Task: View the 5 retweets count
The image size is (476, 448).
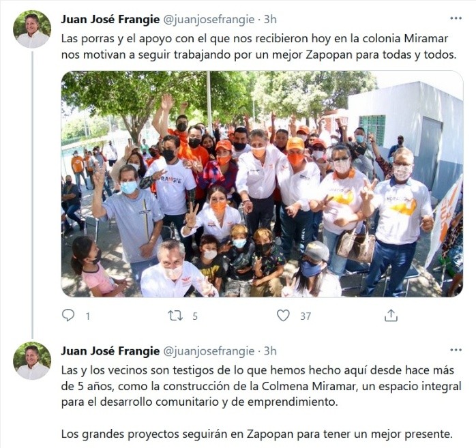Action: (x=195, y=316)
